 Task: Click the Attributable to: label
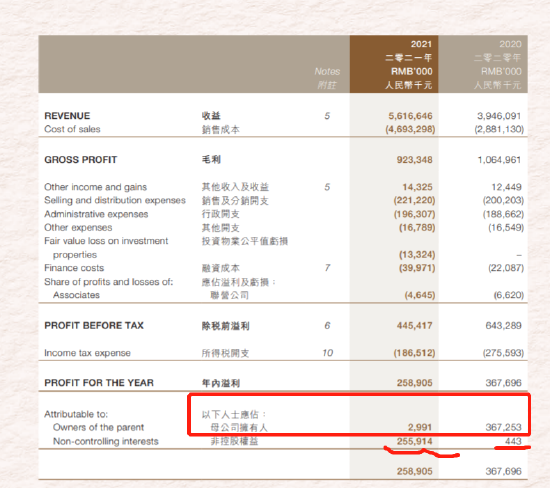click(76, 414)
